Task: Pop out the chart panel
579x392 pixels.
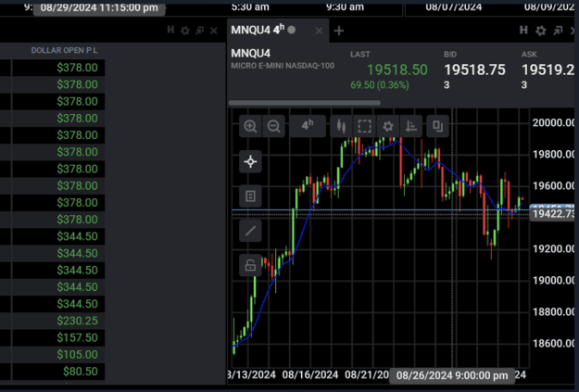Action: [x=558, y=31]
